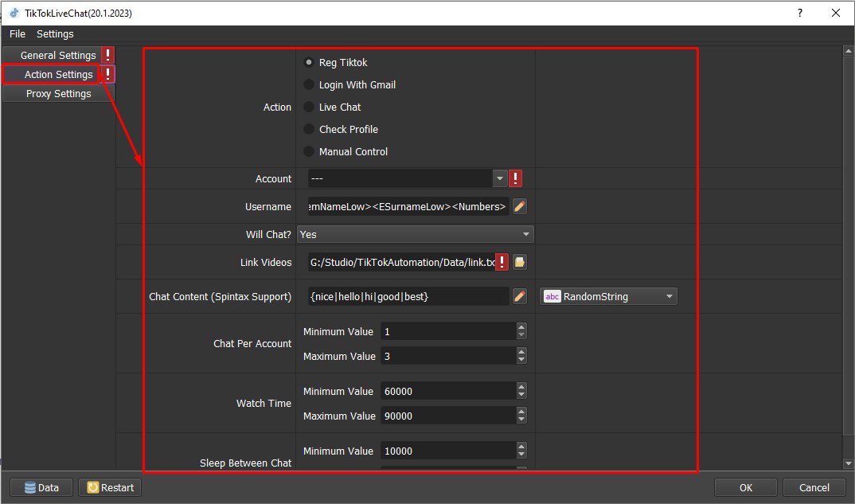The image size is (855, 504).
Task: Switch to the Proxy Settings tab
Action: pyautogui.click(x=58, y=93)
